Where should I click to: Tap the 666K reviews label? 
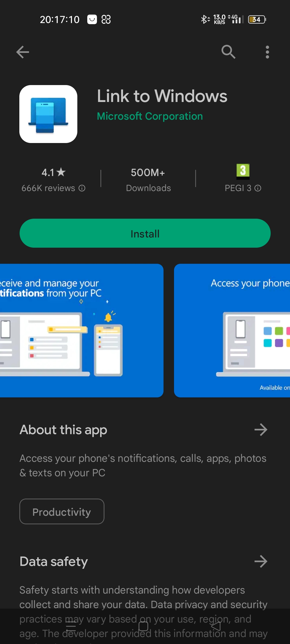pyautogui.click(x=48, y=188)
